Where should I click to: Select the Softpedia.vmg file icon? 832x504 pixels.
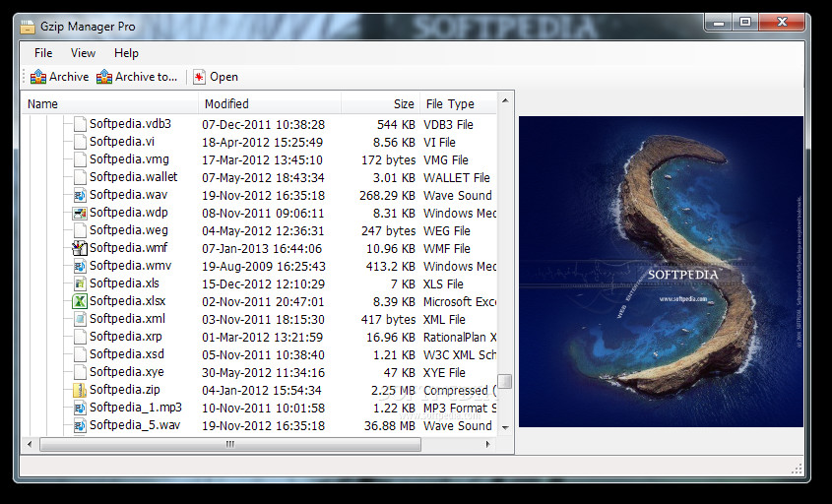coord(80,159)
